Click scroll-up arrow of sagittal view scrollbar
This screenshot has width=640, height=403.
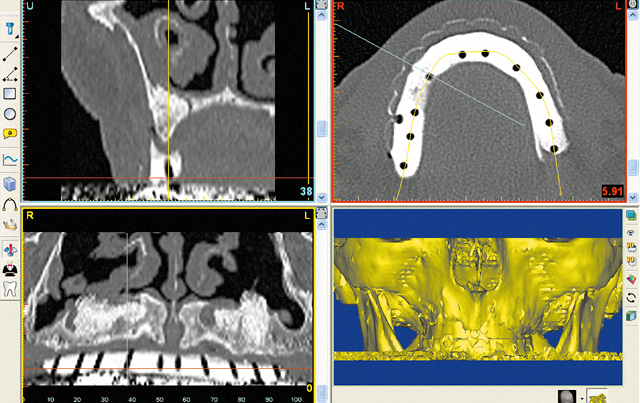321,16
